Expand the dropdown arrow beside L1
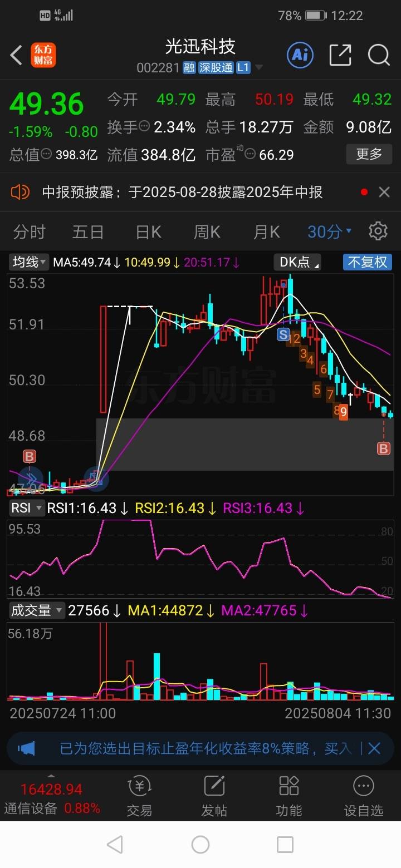The image size is (401, 868). [x=258, y=68]
